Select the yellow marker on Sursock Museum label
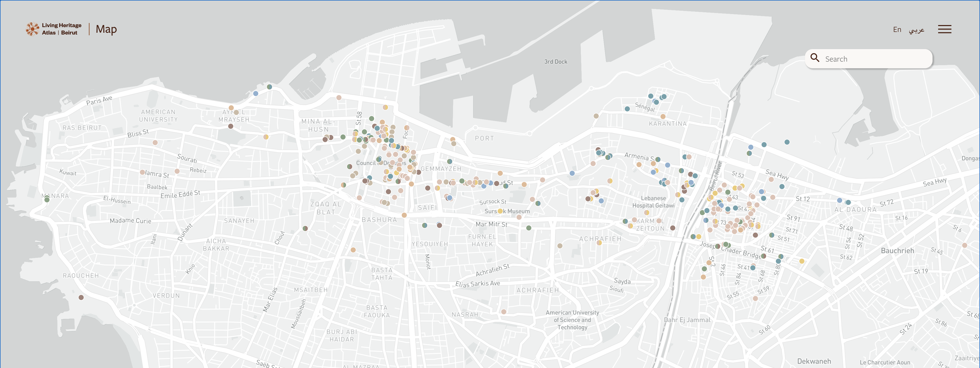980x368 pixels. point(500,211)
